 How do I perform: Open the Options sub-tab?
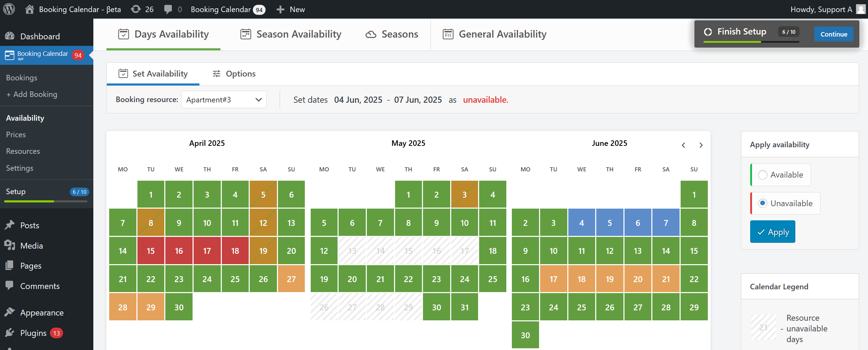(234, 73)
